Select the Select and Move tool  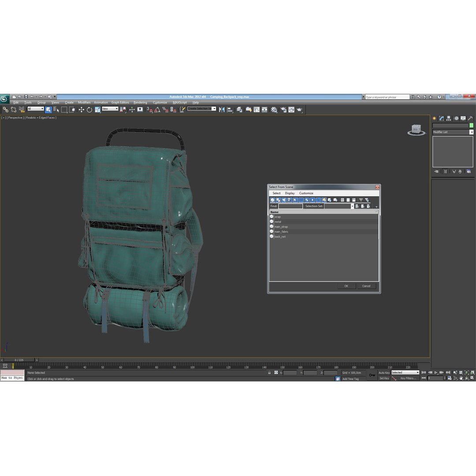click(82, 110)
